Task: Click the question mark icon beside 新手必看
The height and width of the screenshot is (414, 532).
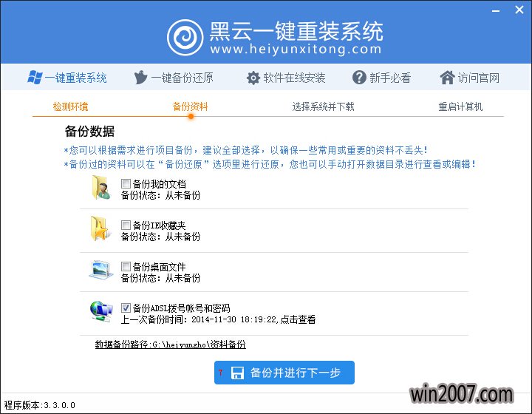Action: click(359, 78)
